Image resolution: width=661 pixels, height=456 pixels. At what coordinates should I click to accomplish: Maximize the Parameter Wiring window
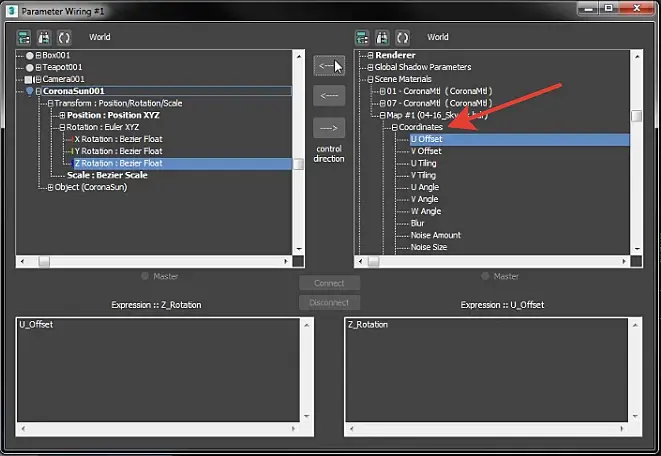pos(608,8)
